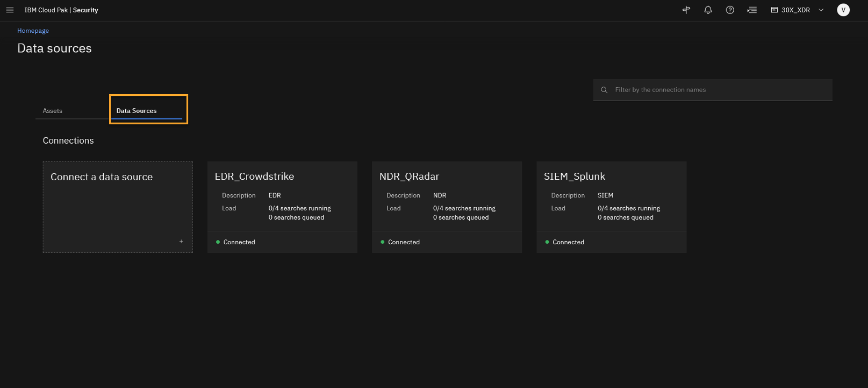Screen dimensions: 868x388
Task: Expand the 30X_XDR account dropdown chevron
Action: point(821,10)
